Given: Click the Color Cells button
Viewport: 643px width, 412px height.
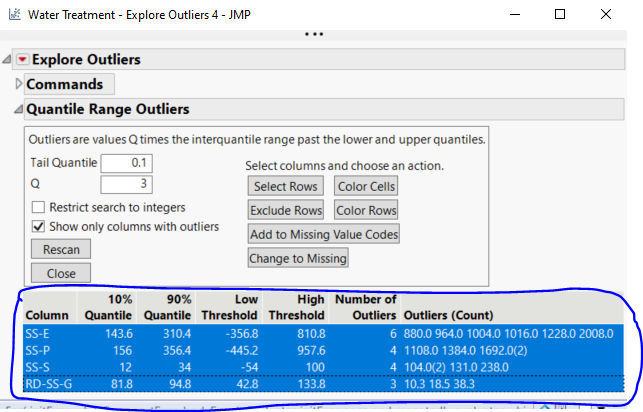Looking at the screenshot, I should tap(365, 187).
